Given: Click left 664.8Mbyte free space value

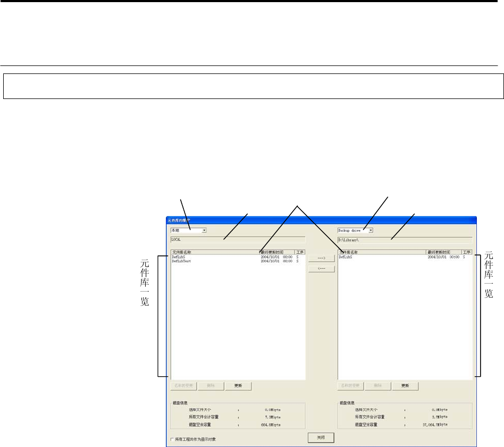Looking at the screenshot, I should coord(271,425).
